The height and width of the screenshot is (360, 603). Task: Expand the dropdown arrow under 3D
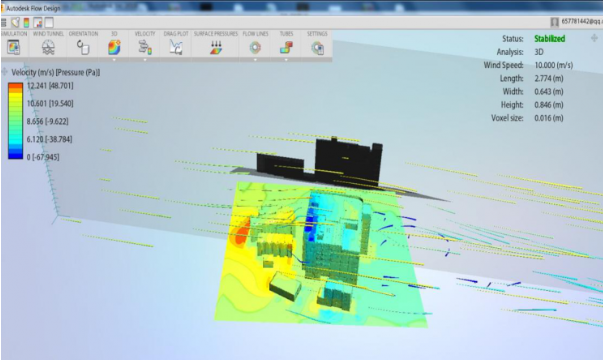(x=114, y=60)
